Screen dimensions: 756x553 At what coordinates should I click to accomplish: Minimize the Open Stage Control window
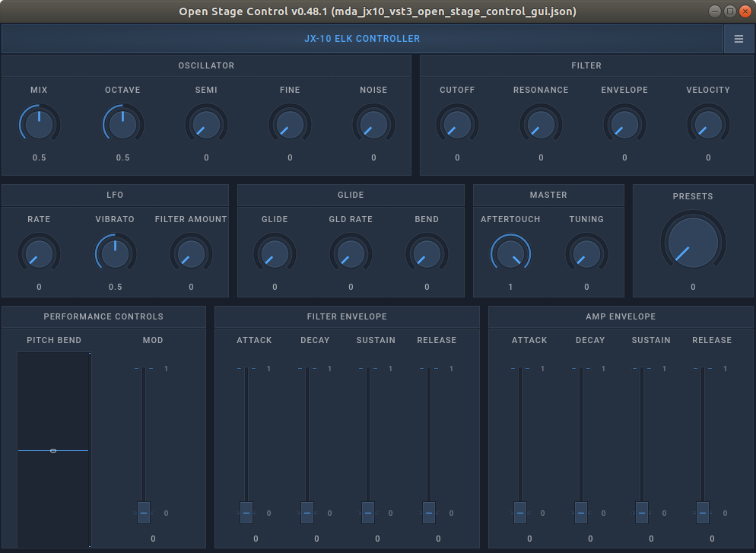(715, 11)
